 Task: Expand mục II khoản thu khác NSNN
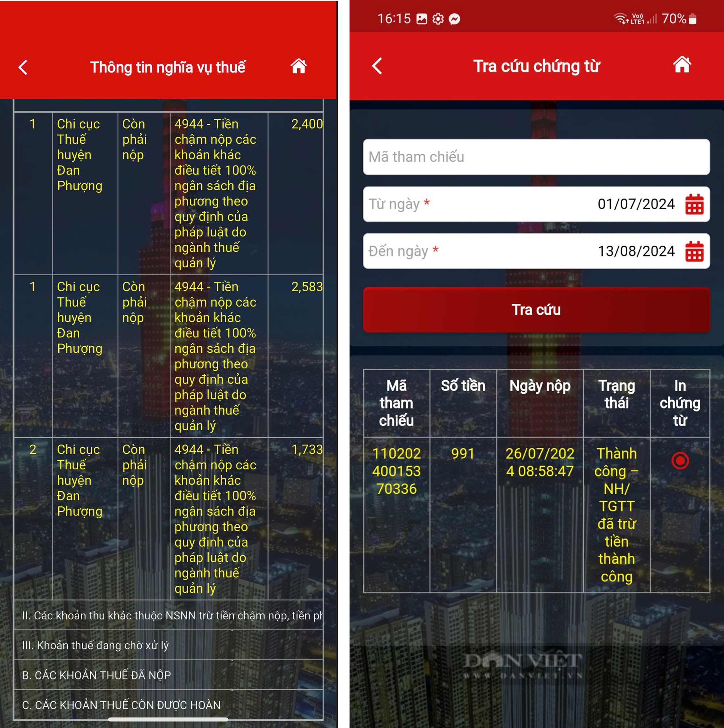coord(180,619)
